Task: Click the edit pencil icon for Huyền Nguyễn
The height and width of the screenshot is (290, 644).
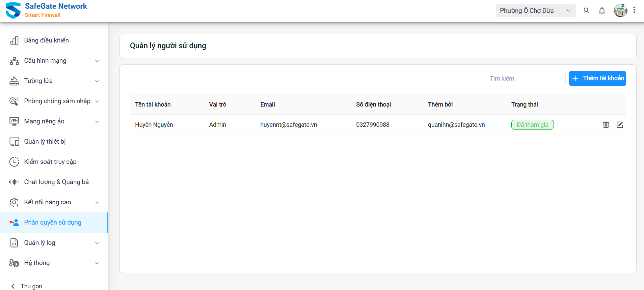Action: [620, 125]
